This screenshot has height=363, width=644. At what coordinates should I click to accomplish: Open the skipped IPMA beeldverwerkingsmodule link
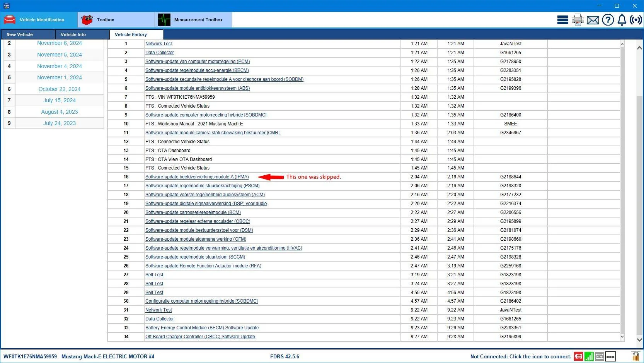coord(197,177)
